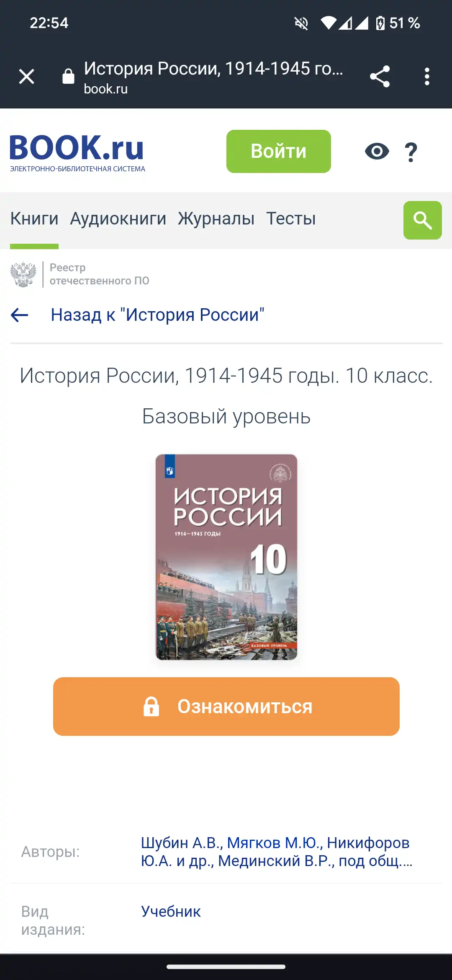This screenshot has width=452, height=980.
Task: Follow the Назад к "История России" link
Action: [x=157, y=315]
